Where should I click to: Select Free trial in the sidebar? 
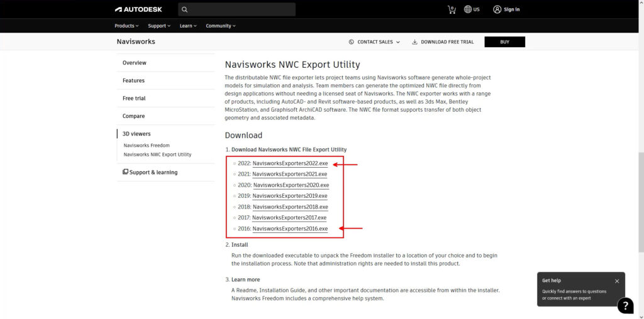(134, 99)
